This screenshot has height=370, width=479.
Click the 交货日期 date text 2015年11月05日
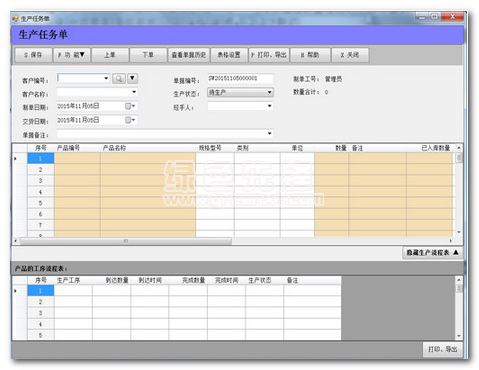click(78, 120)
